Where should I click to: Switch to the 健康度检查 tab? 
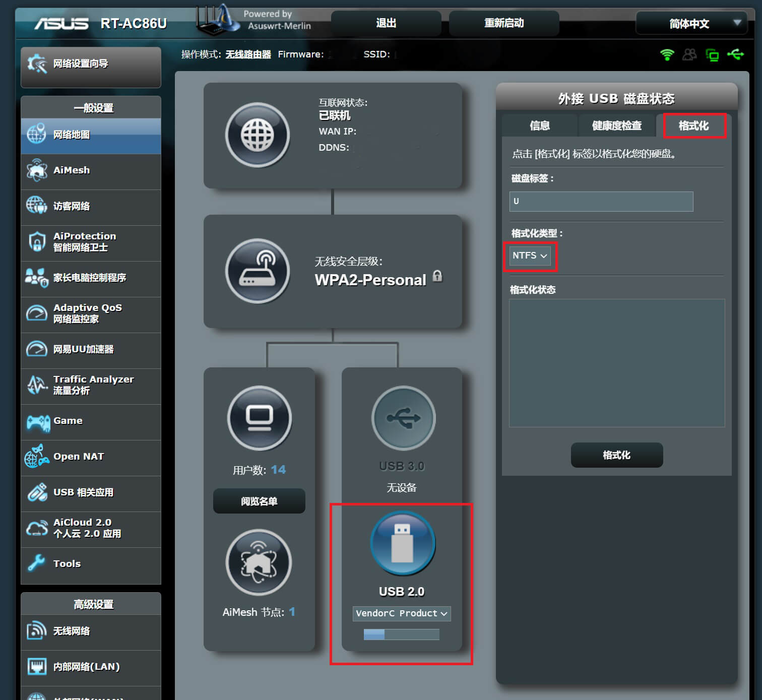(x=616, y=125)
